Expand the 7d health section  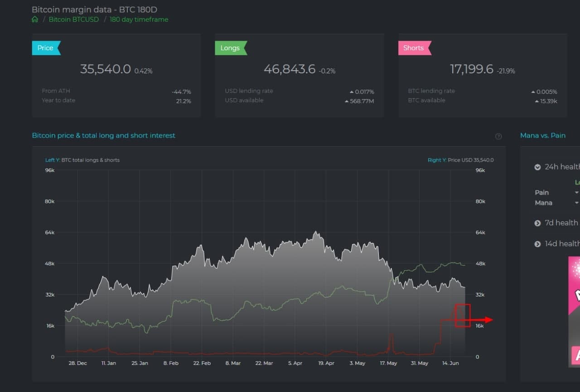[537, 223]
